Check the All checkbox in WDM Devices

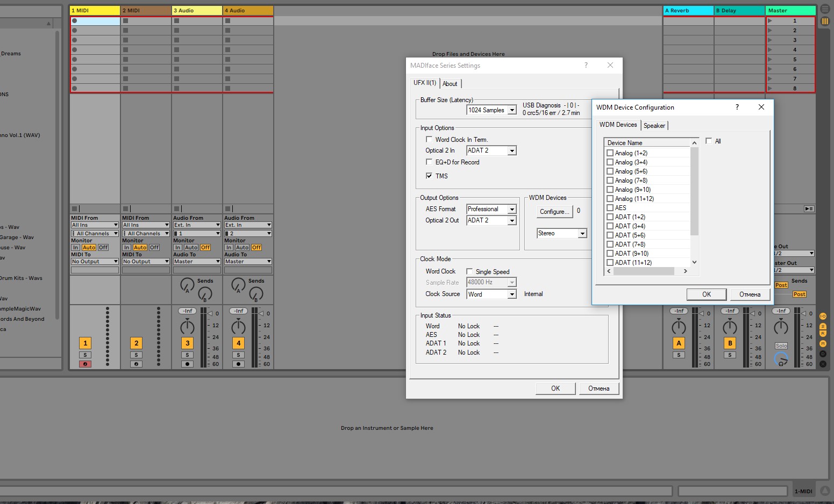pos(709,141)
